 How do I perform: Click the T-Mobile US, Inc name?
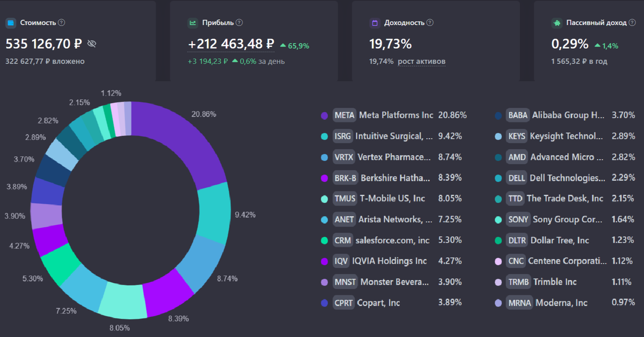(x=392, y=199)
